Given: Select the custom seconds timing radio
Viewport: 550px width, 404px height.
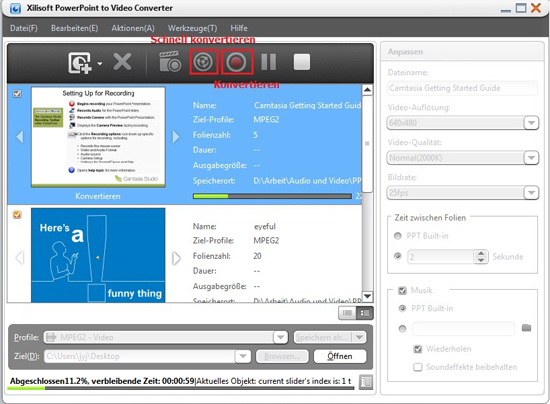Looking at the screenshot, I should pos(397,256).
